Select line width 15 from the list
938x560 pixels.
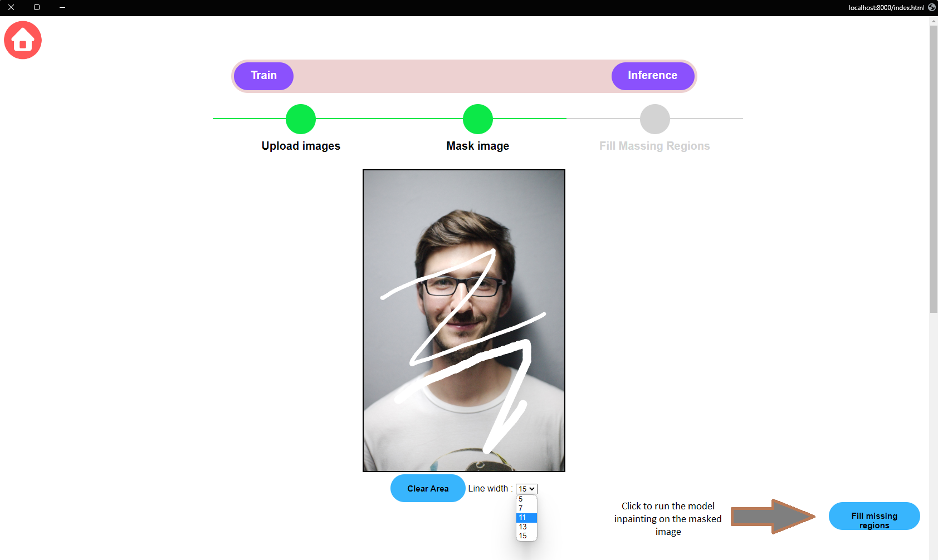click(522, 535)
